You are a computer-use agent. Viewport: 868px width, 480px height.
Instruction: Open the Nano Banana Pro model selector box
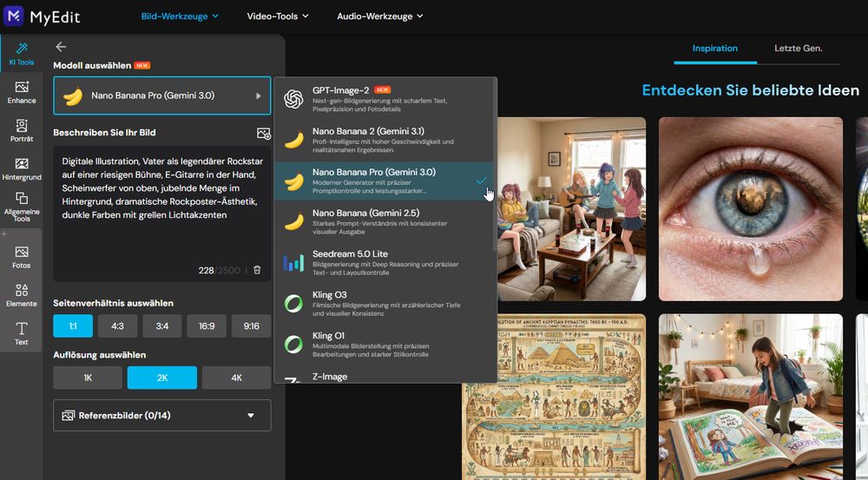pyautogui.click(x=162, y=95)
